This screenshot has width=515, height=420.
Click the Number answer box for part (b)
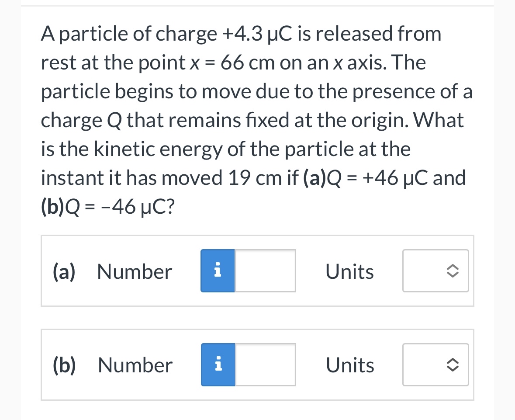pos(266,364)
